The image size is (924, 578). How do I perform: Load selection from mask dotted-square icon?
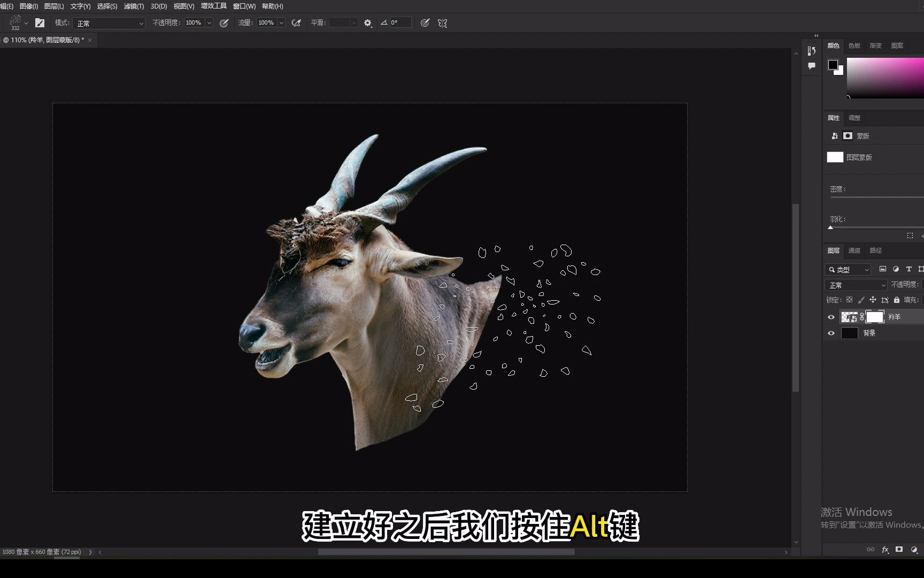(x=910, y=235)
